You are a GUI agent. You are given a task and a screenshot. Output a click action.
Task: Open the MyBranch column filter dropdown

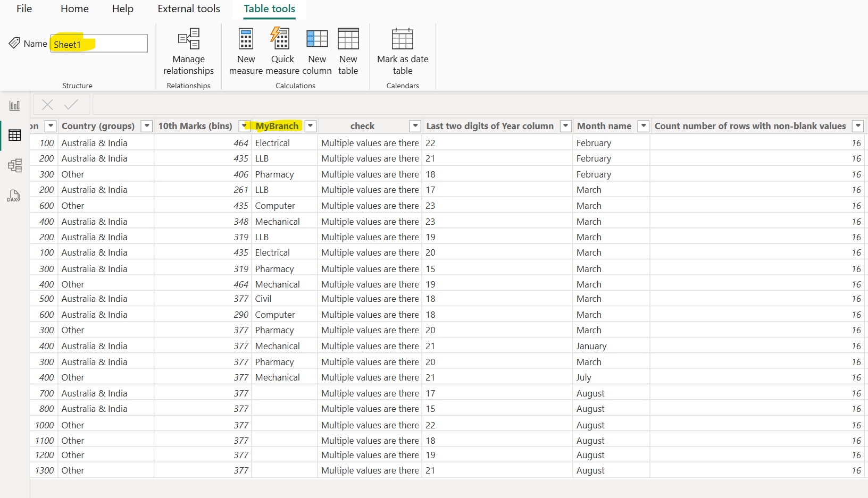[x=311, y=126]
